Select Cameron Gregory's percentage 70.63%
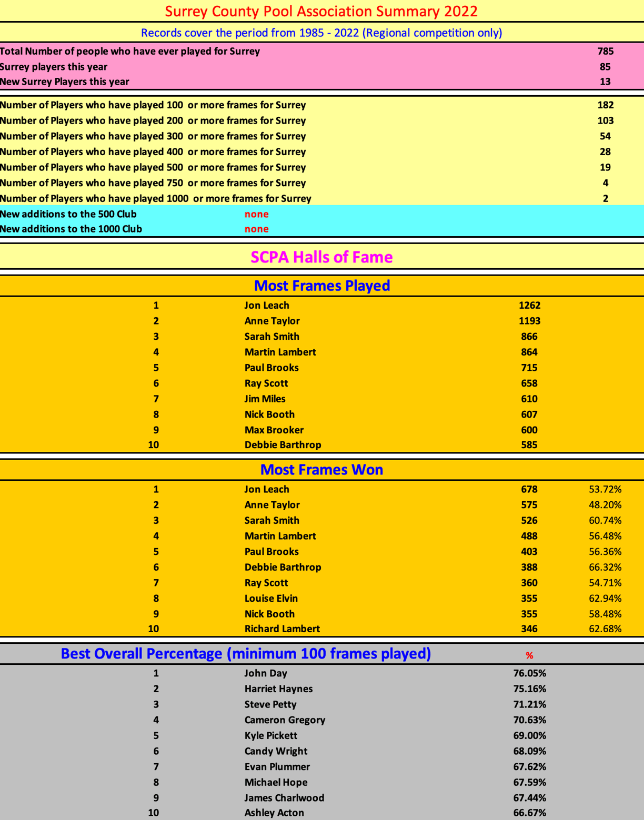 click(x=530, y=721)
